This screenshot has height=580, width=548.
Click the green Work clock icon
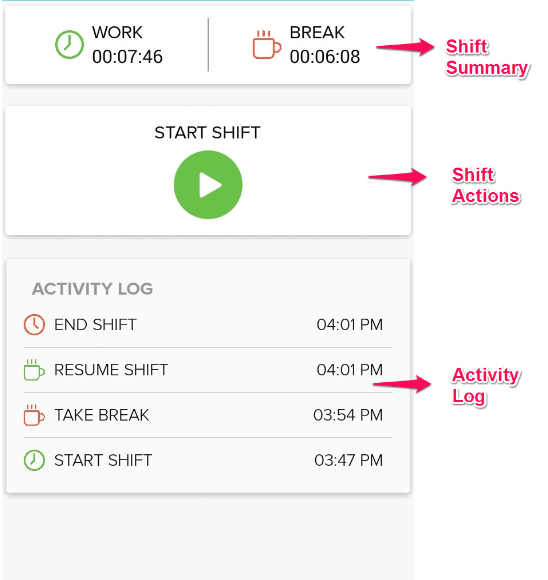(69, 44)
